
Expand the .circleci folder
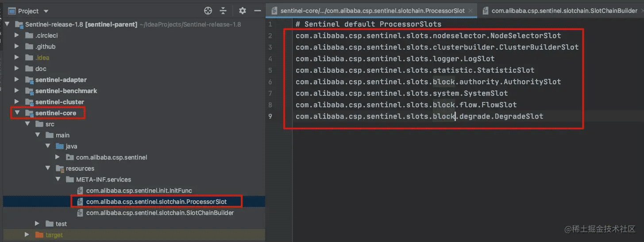pos(17,35)
